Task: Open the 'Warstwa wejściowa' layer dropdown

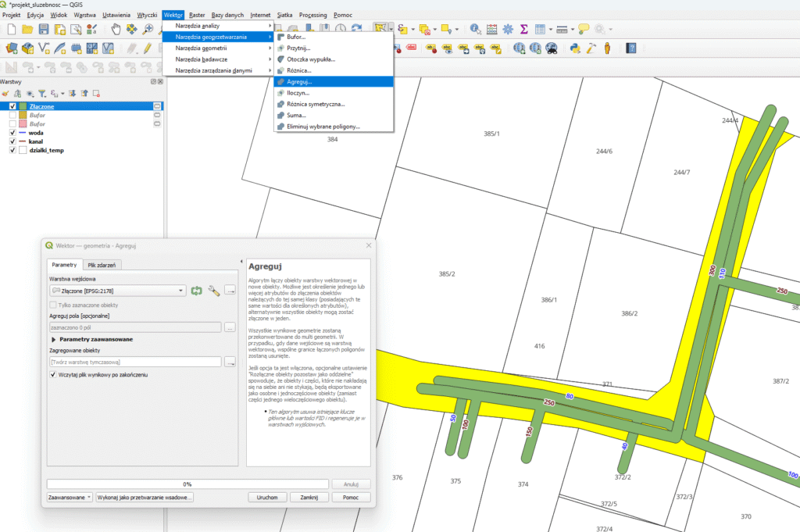Action: pyautogui.click(x=117, y=291)
